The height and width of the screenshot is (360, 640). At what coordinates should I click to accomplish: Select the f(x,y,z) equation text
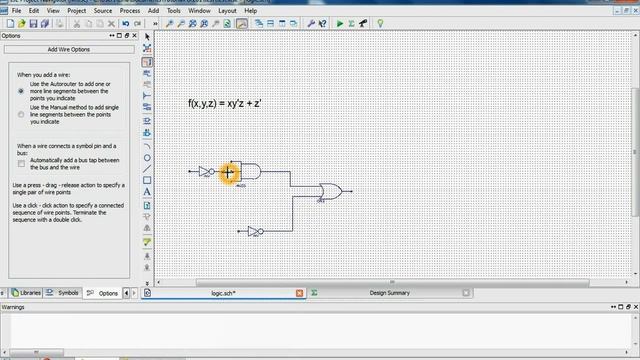tap(224, 104)
